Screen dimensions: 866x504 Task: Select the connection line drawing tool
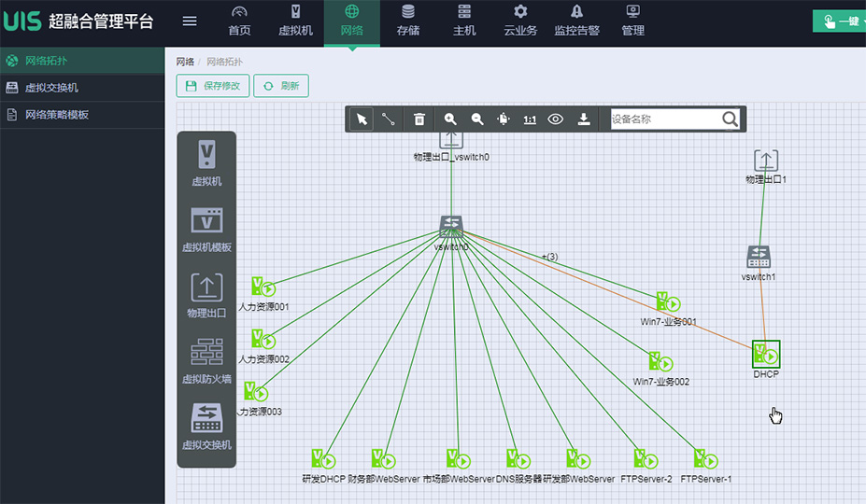click(389, 119)
